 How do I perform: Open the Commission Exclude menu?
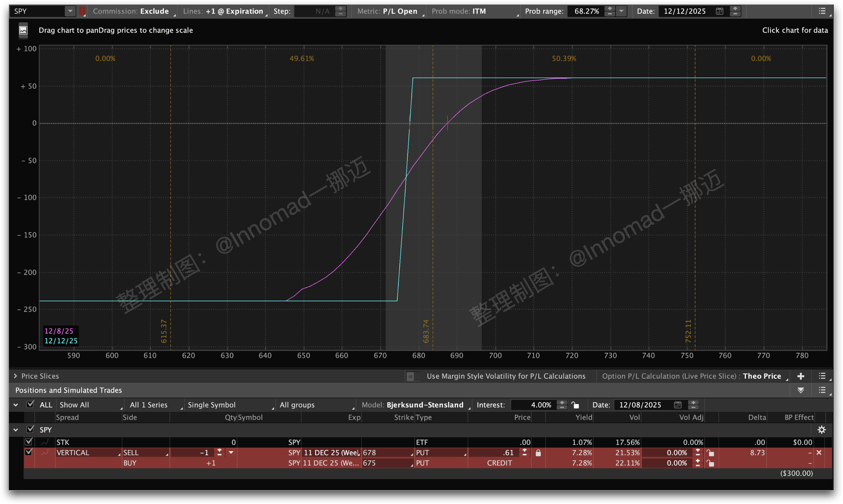pyautogui.click(x=132, y=11)
